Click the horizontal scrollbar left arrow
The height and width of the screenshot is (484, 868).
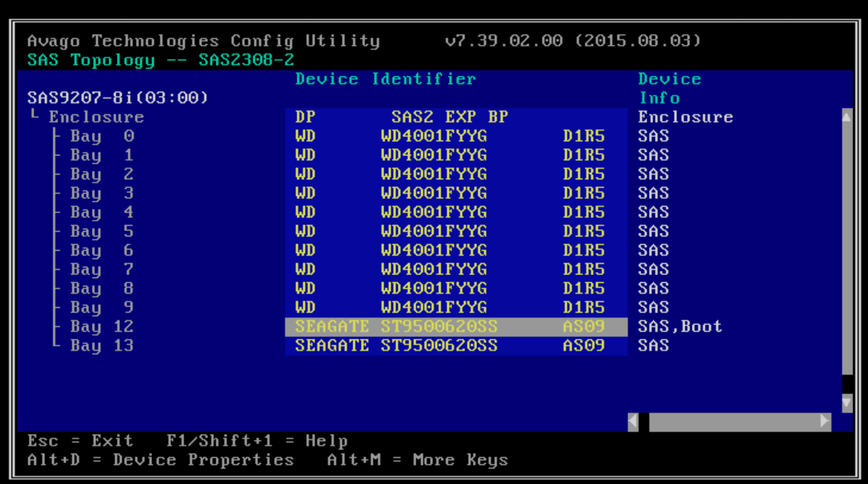coord(633,421)
